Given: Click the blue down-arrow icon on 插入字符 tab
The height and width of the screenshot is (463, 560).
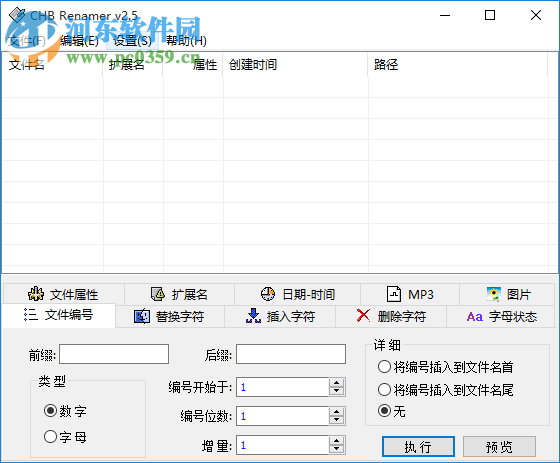Looking at the screenshot, I should (x=253, y=316).
